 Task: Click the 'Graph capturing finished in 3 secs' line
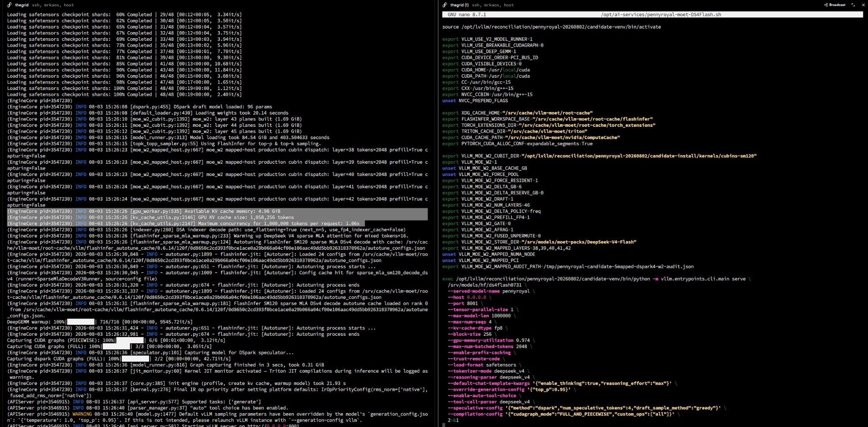165,365
